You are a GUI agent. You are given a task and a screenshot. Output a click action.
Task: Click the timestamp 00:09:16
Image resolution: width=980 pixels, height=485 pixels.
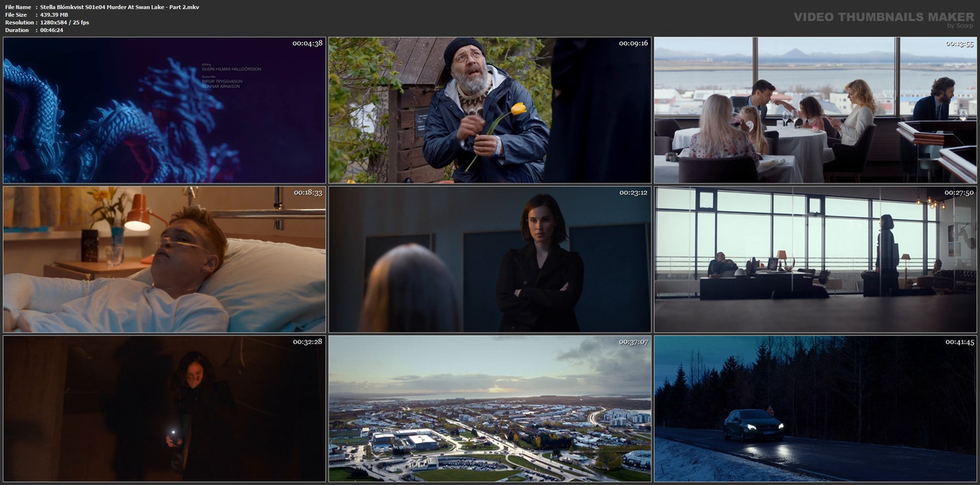[633, 44]
